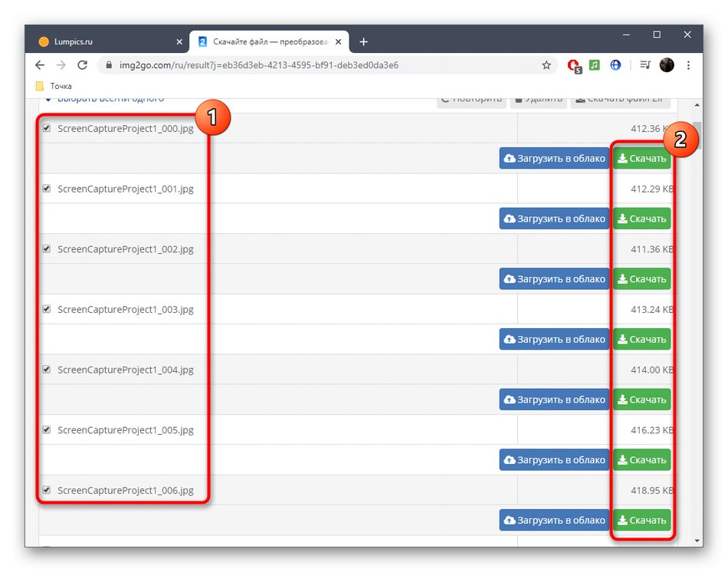Upload ScreenCaptureProject1_001.jpg to cloud

[554, 219]
